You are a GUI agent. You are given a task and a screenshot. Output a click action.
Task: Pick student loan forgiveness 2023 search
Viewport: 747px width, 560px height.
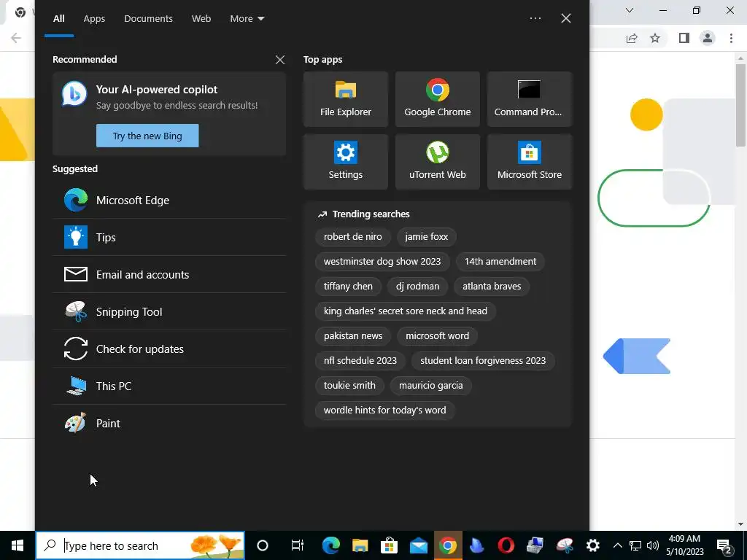[483, 360]
